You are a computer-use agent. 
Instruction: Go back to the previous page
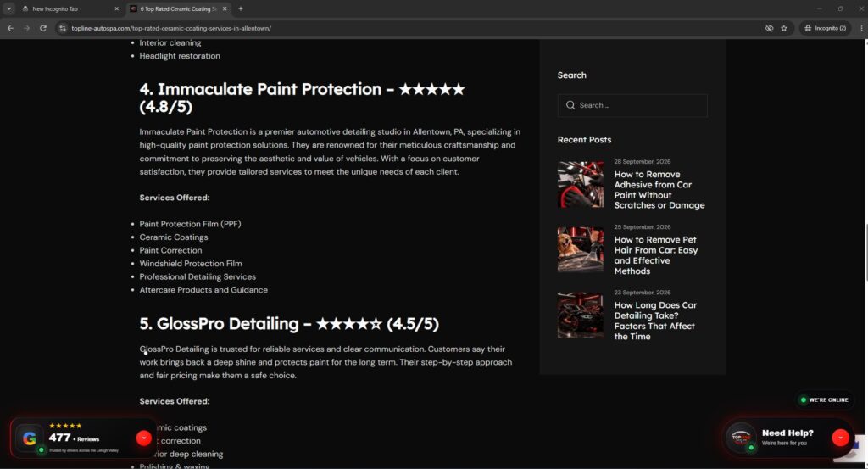(x=10, y=28)
